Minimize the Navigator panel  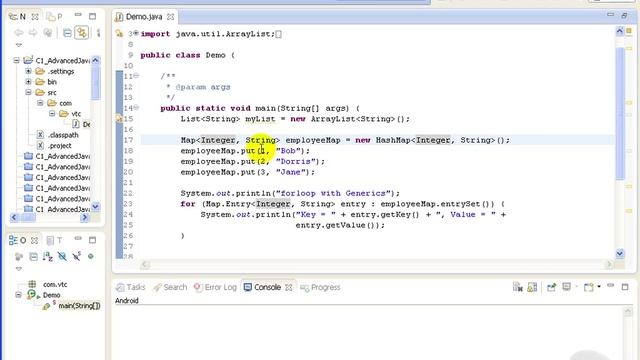point(78,16)
